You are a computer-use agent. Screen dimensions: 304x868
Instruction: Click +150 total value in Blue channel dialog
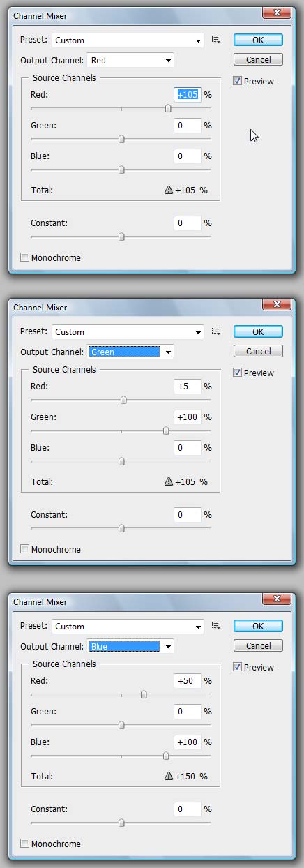[x=185, y=776]
